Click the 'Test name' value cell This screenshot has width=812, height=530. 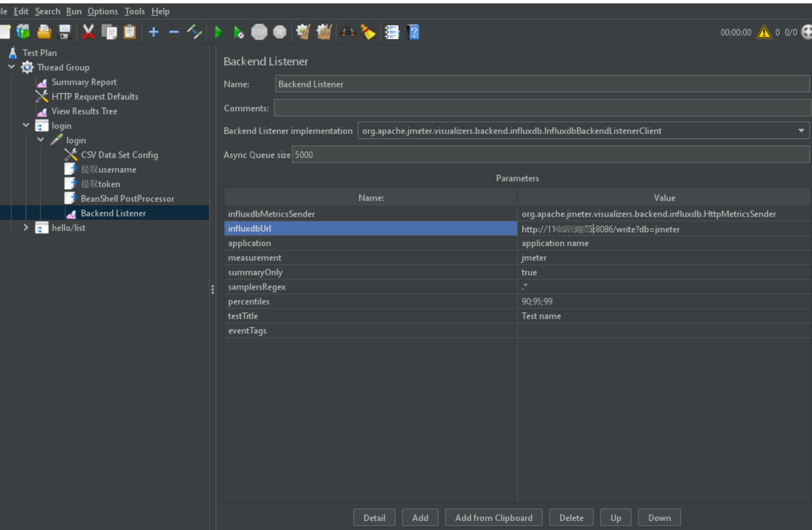point(664,316)
